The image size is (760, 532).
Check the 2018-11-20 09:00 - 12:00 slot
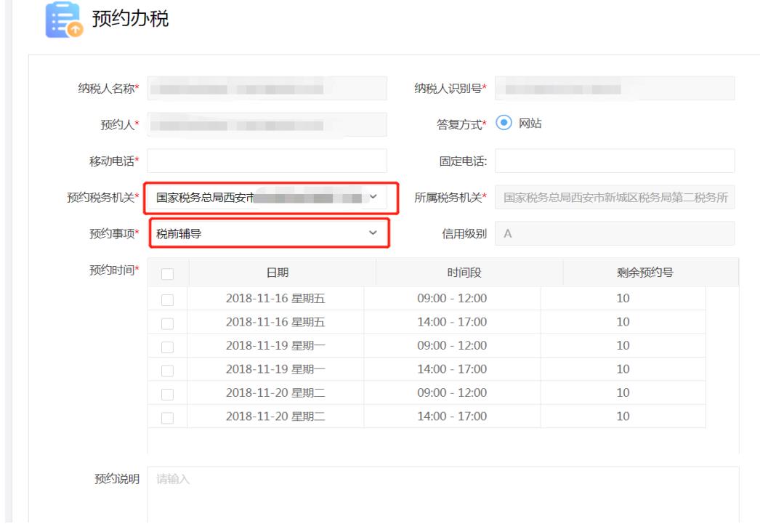tap(168, 393)
